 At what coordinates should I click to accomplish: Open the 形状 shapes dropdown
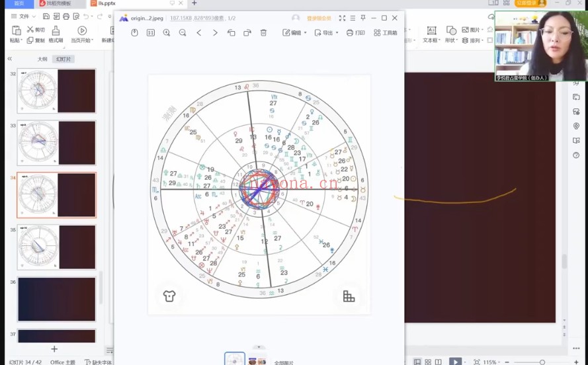450,34
